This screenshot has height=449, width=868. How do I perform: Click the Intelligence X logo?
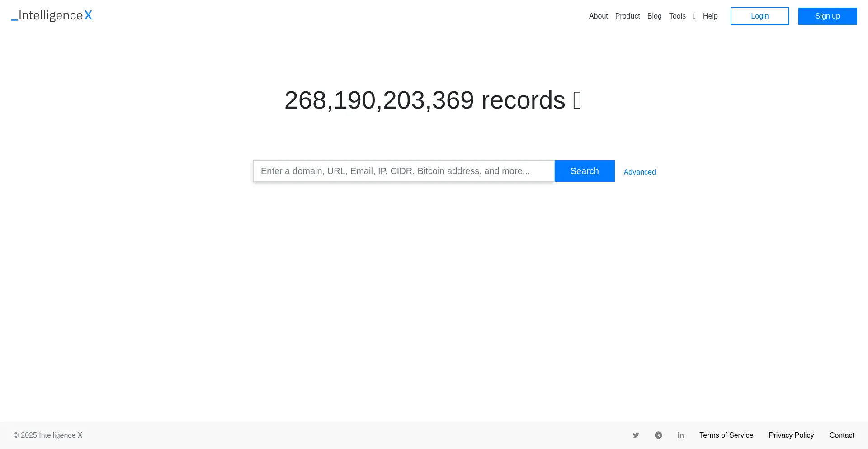click(x=52, y=15)
